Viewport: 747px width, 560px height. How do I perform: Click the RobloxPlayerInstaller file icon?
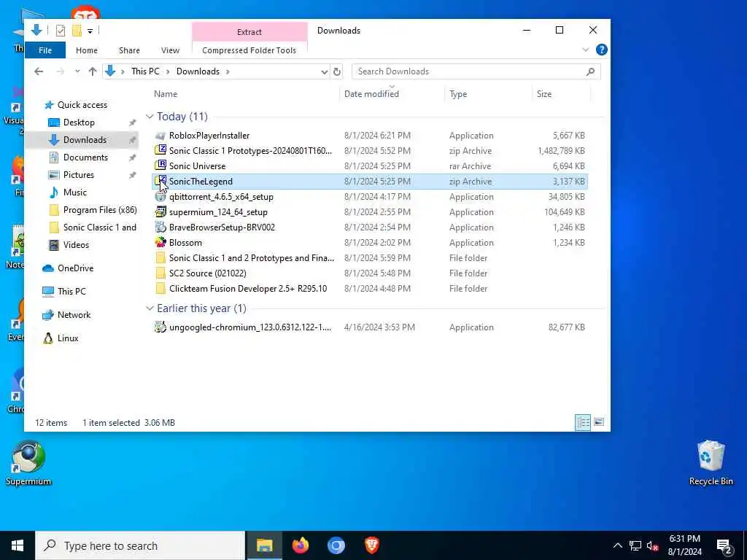pos(160,136)
